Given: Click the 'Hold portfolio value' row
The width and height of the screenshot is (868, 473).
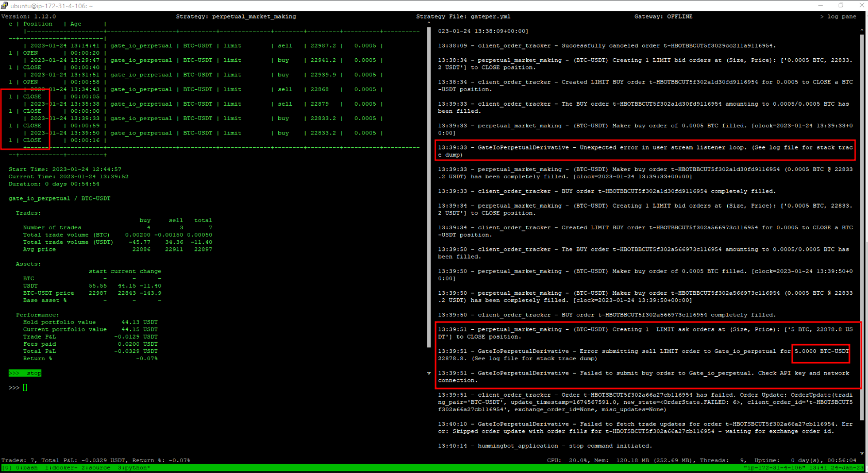Looking at the screenshot, I should pos(90,322).
